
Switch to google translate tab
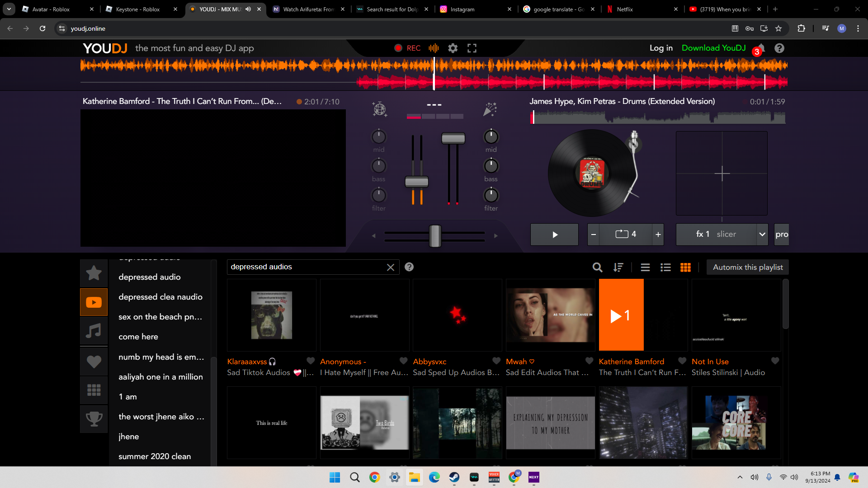pyautogui.click(x=559, y=9)
